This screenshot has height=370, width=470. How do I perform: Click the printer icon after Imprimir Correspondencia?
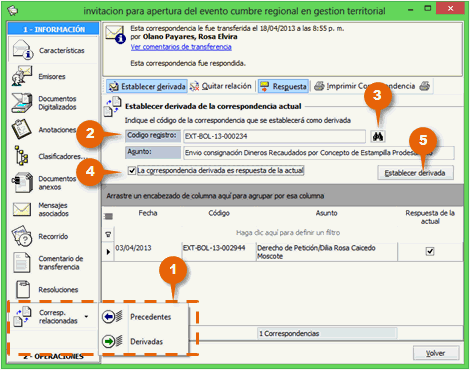coord(425,86)
